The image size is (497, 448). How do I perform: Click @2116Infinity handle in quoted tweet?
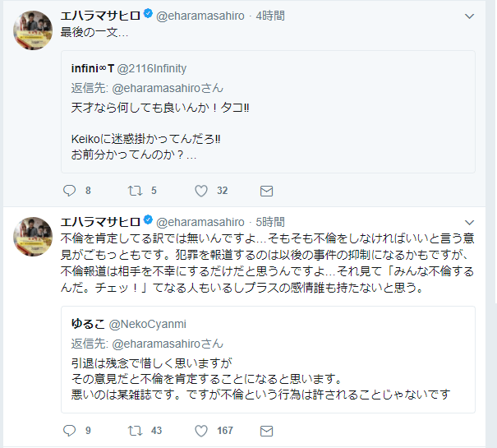coord(156,68)
